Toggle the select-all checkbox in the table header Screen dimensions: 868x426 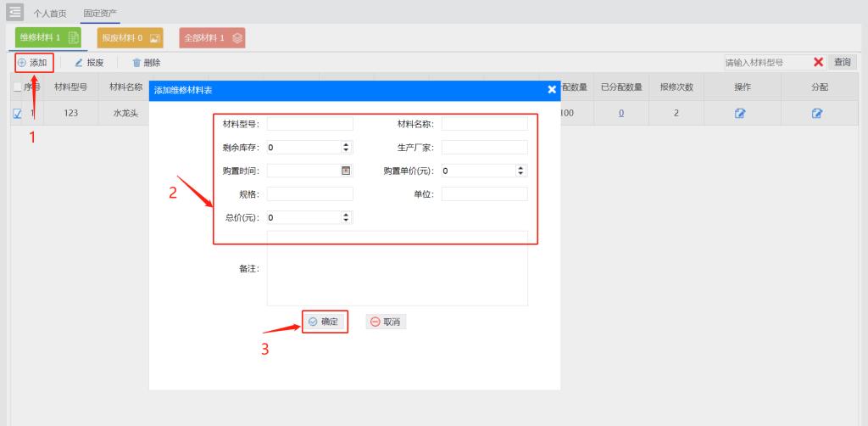click(x=18, y=87)
